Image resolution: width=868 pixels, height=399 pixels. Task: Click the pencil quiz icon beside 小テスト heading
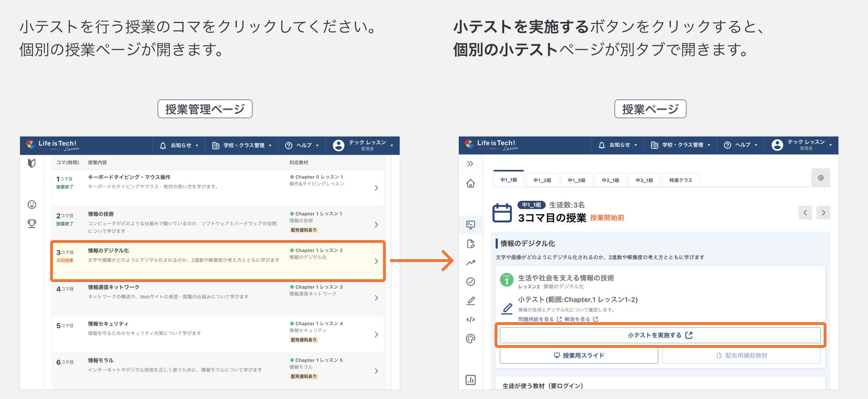(x=507, y=309)
